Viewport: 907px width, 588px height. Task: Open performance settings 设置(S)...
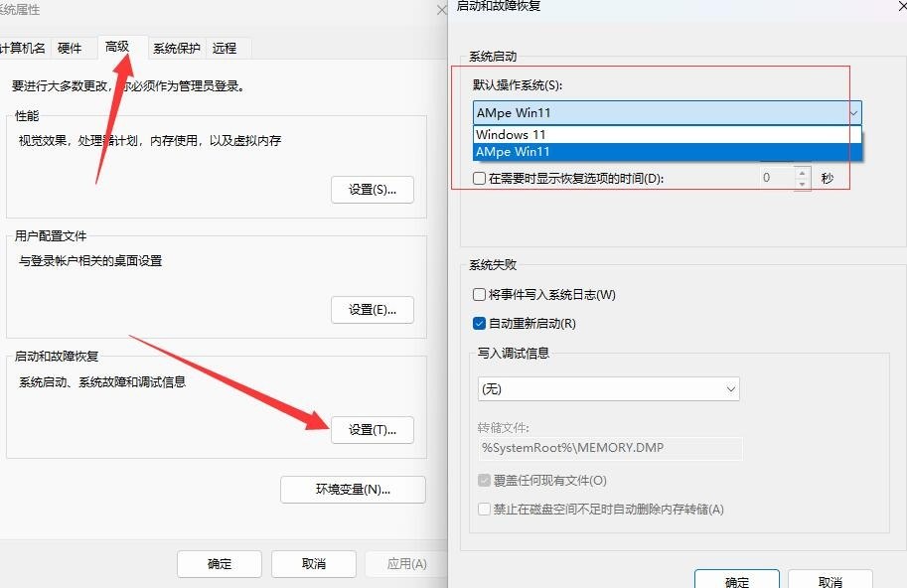coord(373,190)
